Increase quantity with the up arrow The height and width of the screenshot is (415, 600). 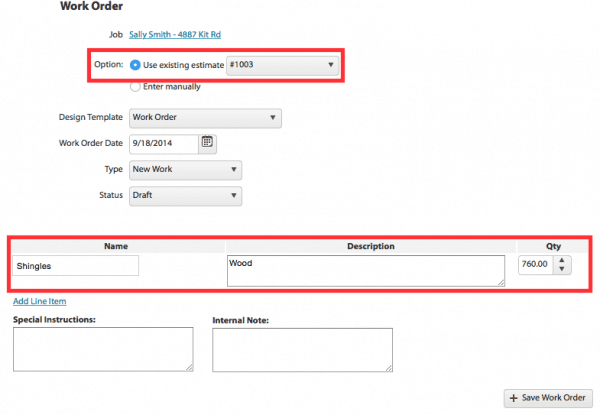coord(562,260)
